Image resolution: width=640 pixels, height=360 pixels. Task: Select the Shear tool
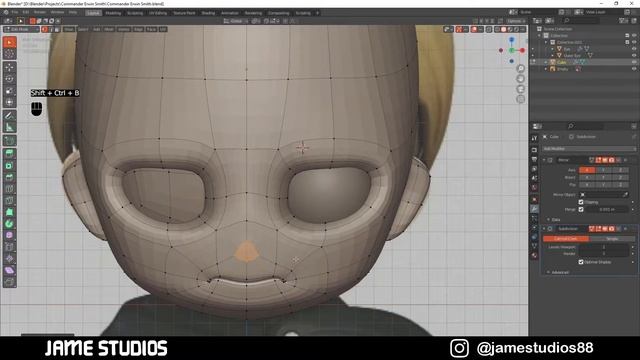pyautogui.click(x=9, y=270)
